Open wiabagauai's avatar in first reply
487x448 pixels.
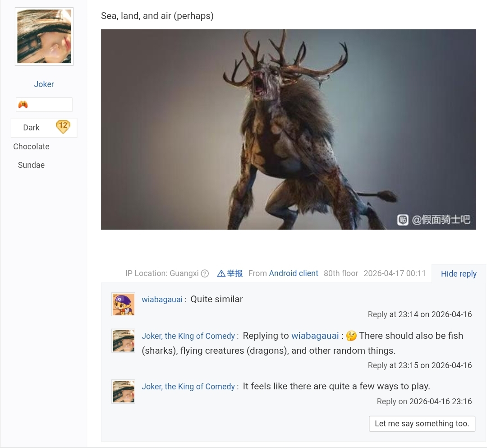[123, 305]
